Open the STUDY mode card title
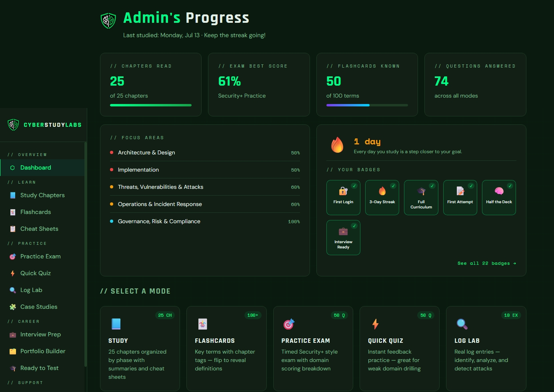 pyautogui.click(x=118, y=341)
